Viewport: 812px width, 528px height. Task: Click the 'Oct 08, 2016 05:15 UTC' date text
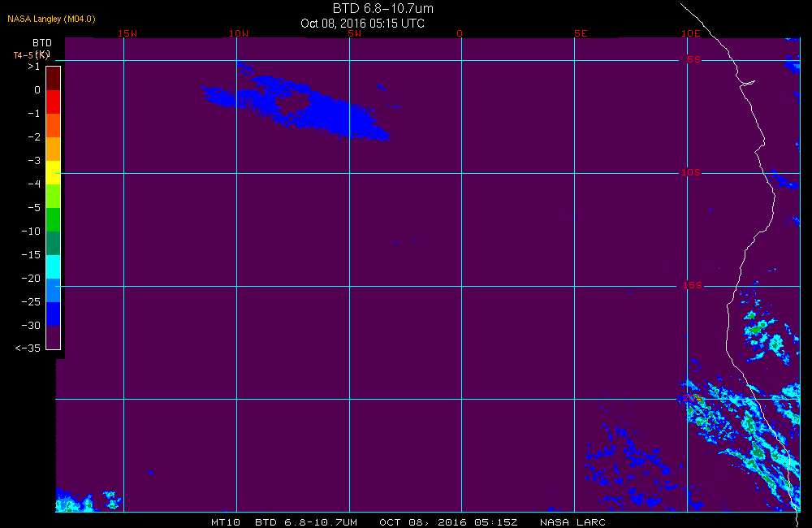(362, 24)
